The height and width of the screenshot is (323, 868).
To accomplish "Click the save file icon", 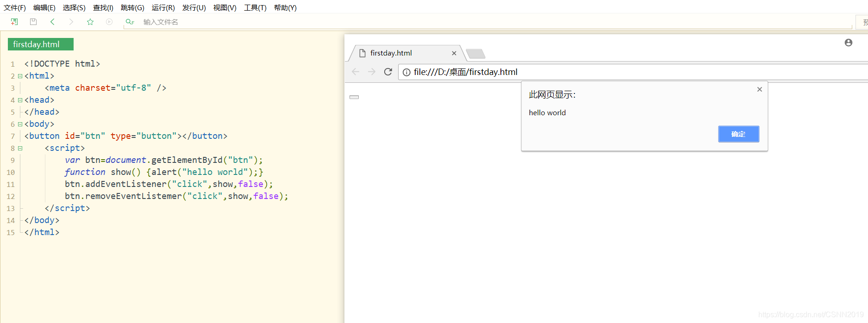I will (33, 22).
